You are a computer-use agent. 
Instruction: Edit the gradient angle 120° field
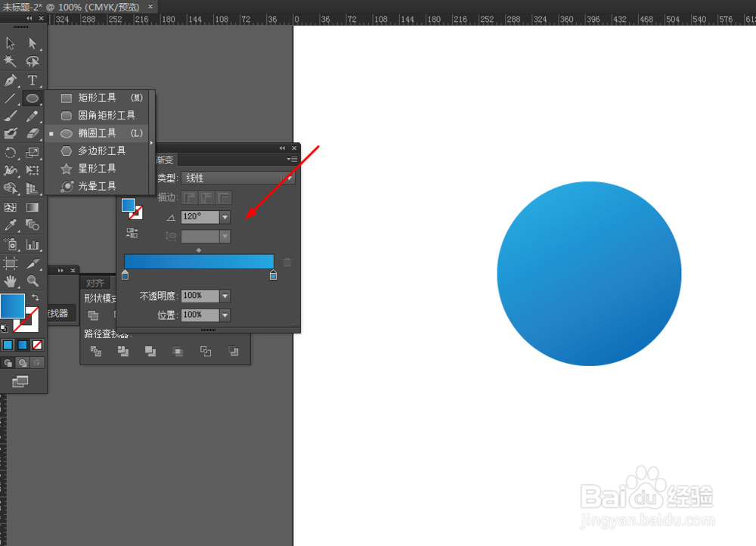pyautogui.click(x=200, y=217)
